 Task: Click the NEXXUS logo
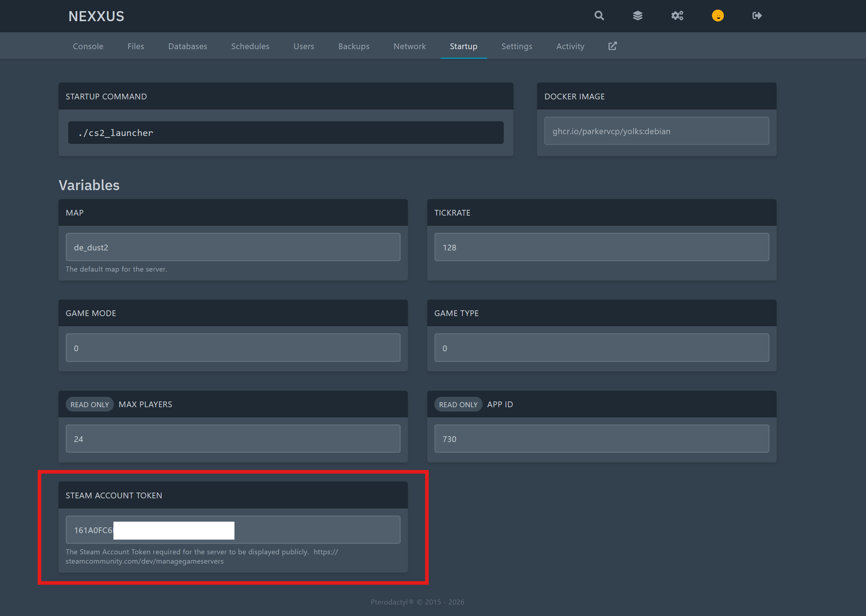96,16
